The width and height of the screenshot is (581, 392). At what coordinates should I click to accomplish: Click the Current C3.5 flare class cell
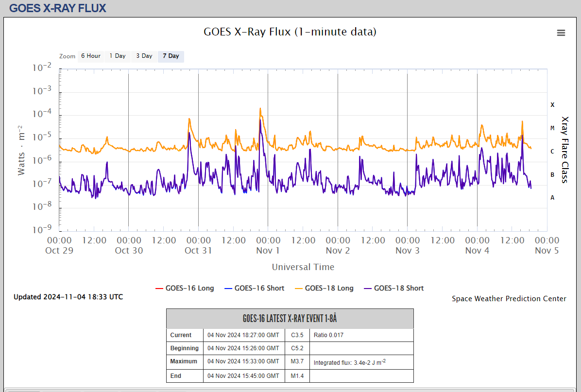(297, 335)
